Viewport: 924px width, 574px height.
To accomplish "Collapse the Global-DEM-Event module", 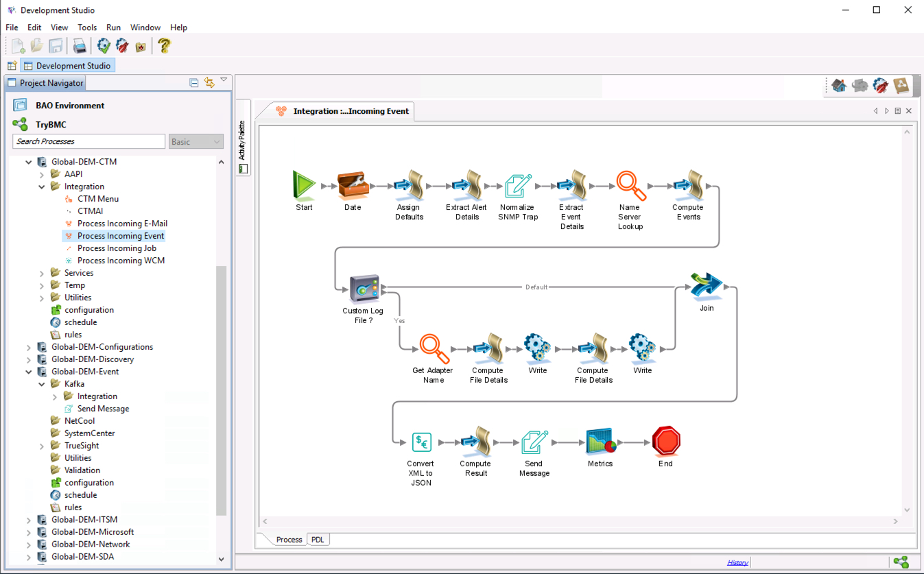I will coord(29,372).
